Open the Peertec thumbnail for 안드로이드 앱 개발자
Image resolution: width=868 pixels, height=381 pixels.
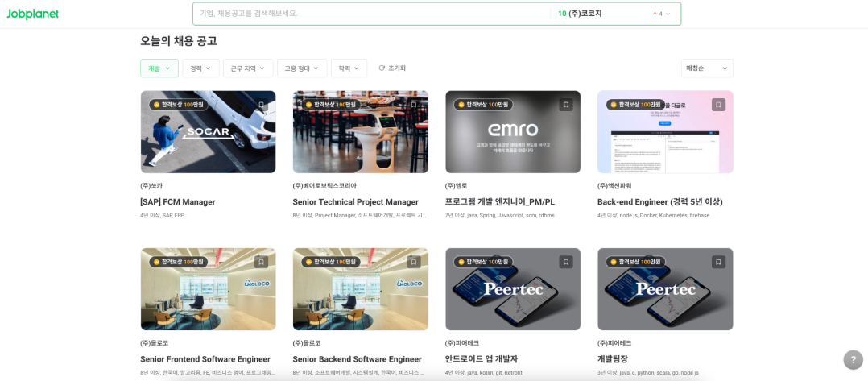[513, 289]
